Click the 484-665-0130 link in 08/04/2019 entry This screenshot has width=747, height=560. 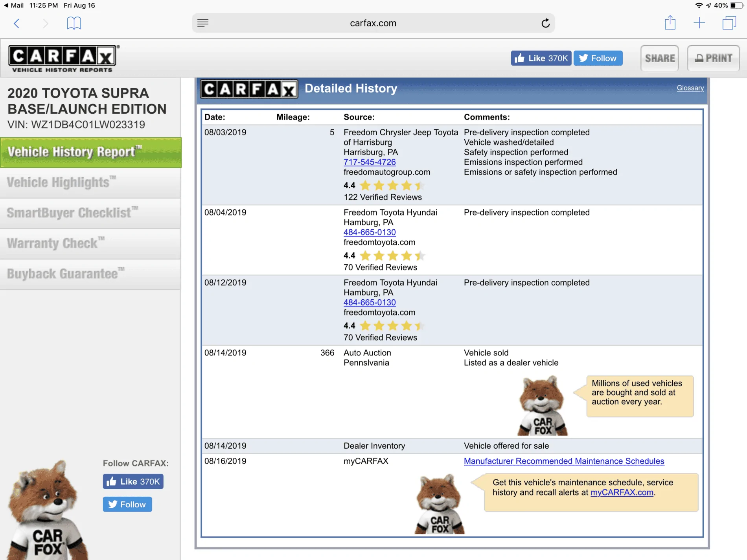(x=370, y=232)
